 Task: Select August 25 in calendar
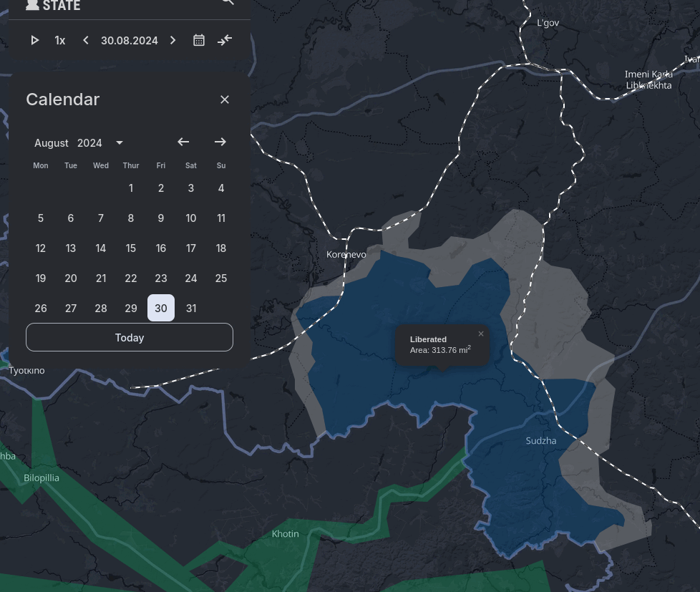pos(221,278)
